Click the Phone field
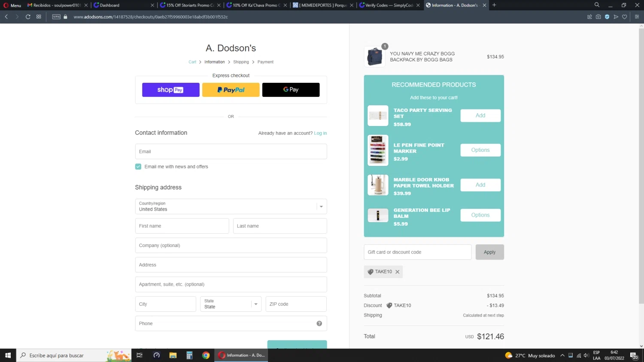 [231, 323]
